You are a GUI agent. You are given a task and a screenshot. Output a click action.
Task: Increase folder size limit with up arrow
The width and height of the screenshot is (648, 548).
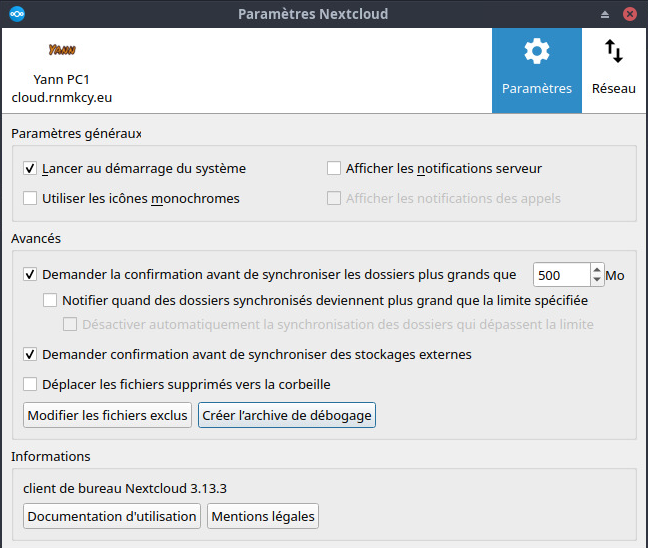click(x=598, y=269)
